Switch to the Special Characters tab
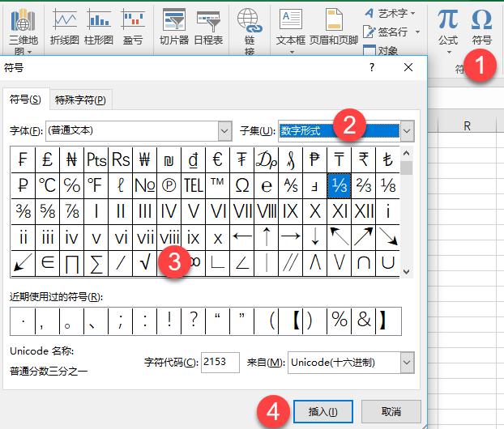The width and height of the screenshot is (504, 429). pos(79,100)
